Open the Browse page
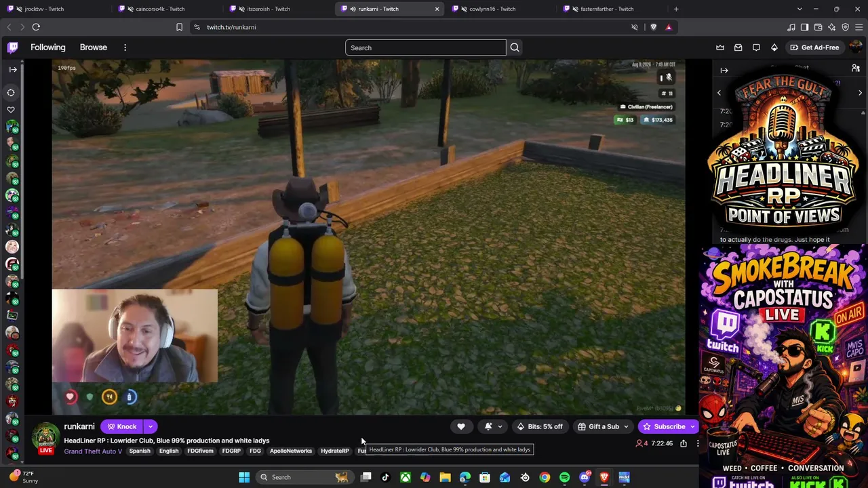This screenshot has width=868, height=488. pyautogui.click(x=94, y=47)
